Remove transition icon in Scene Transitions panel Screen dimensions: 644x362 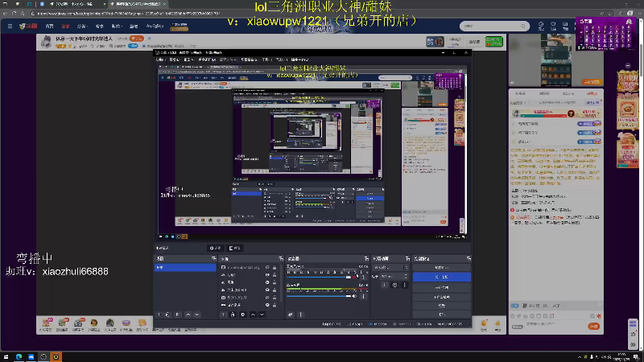tap(394, 285)
